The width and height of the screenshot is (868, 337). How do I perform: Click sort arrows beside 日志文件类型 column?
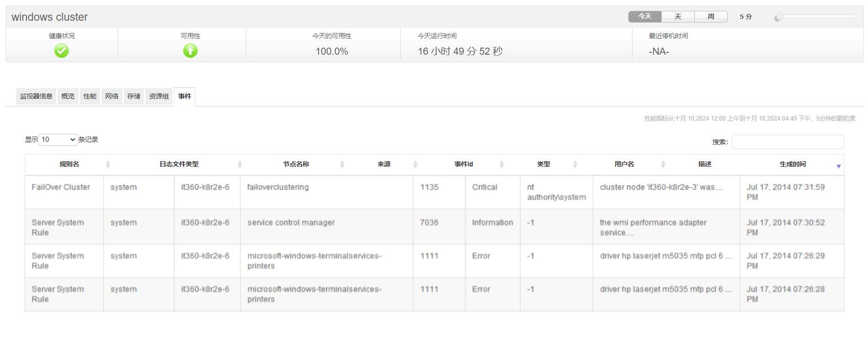240,164
